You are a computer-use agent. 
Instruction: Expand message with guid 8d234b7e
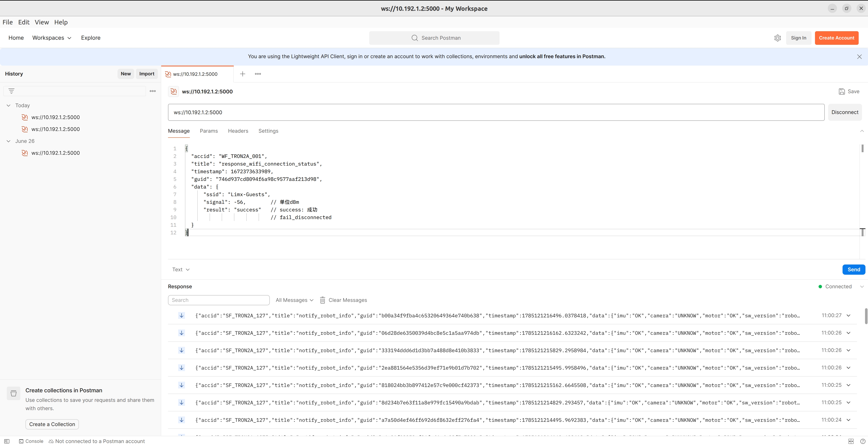click(848, 402)
